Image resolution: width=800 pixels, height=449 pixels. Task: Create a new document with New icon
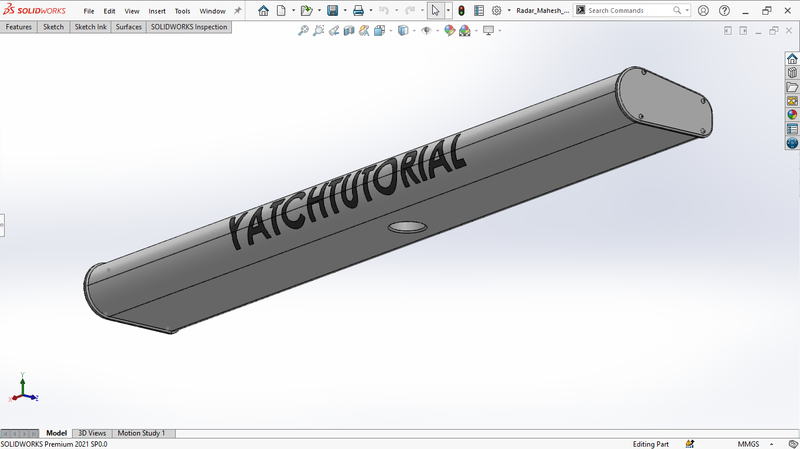[281, 10]
